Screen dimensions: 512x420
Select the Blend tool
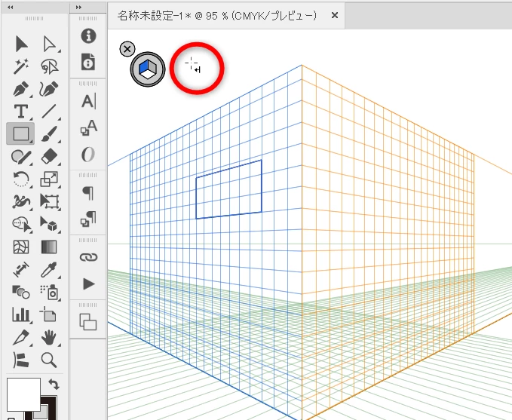(x=21, y=292)
